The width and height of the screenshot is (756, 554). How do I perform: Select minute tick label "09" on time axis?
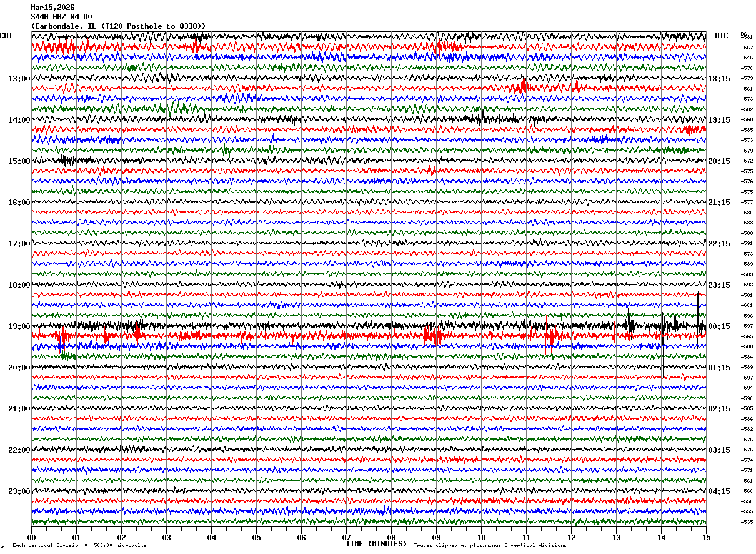coord(436,537)
